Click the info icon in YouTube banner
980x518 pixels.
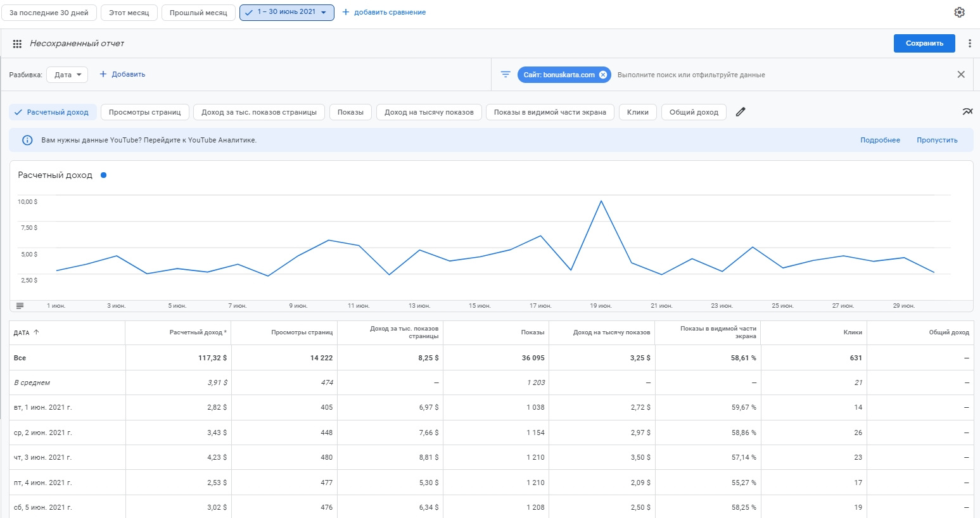[x=27, y=141]
